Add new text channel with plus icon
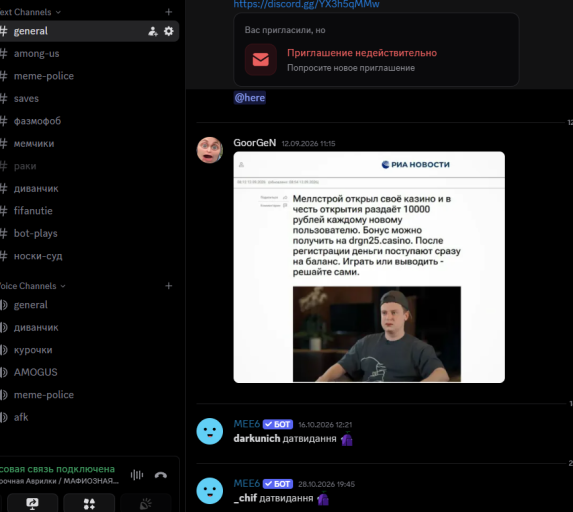Screen dimensions: 573x512 click(168, 12)
